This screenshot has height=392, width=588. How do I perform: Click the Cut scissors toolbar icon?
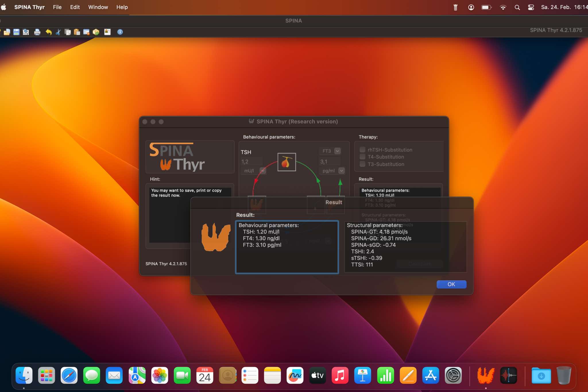click(x=58, y=32)
